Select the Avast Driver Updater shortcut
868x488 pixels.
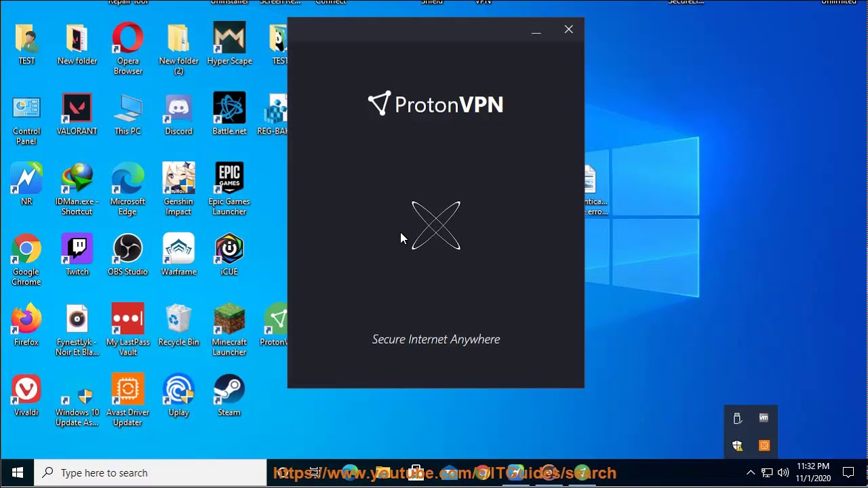(x=127, y=400)
